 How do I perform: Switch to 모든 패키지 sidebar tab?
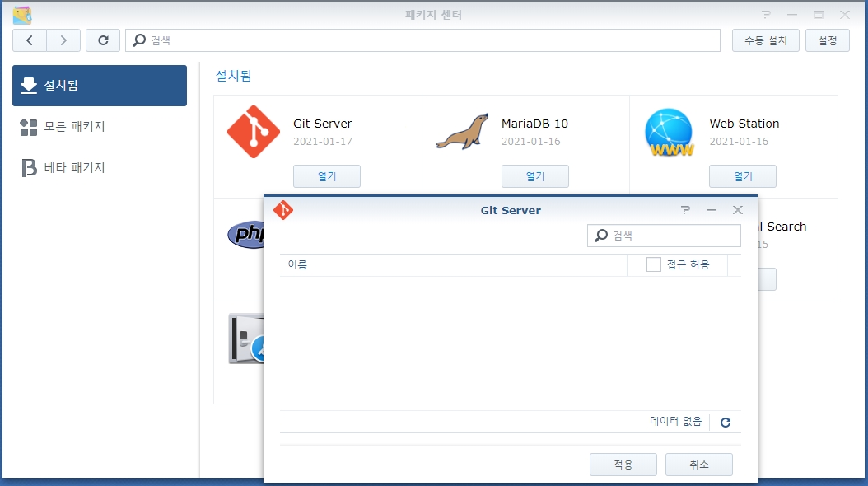100,127
